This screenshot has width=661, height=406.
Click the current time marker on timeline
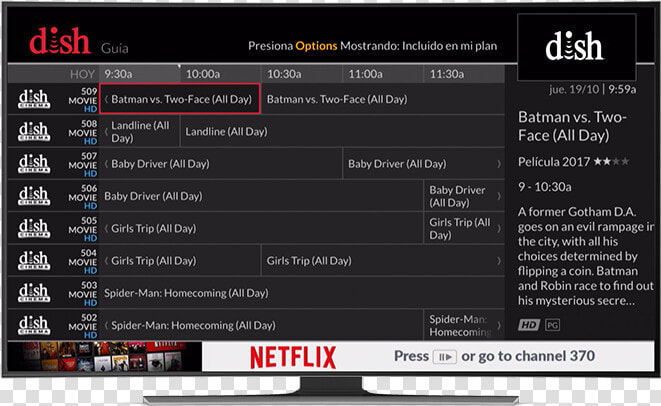point(179,66)
